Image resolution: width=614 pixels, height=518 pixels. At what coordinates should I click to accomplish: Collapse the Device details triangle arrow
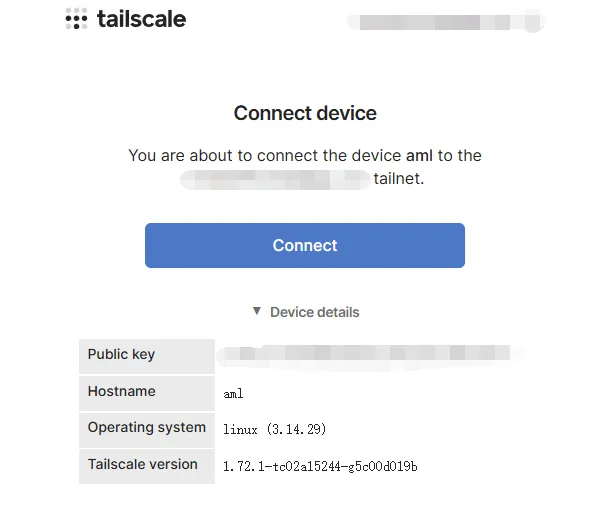pyautogui.click(x=257, y=312)
